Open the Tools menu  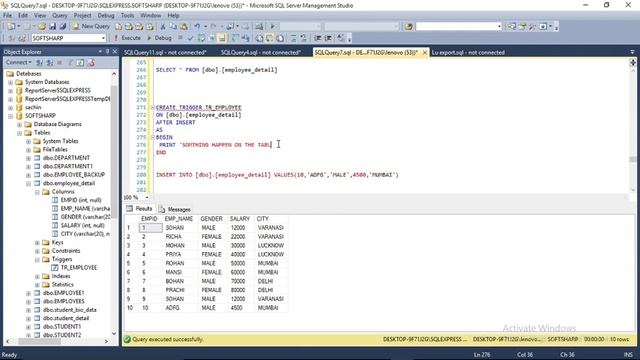click(127, 16)
